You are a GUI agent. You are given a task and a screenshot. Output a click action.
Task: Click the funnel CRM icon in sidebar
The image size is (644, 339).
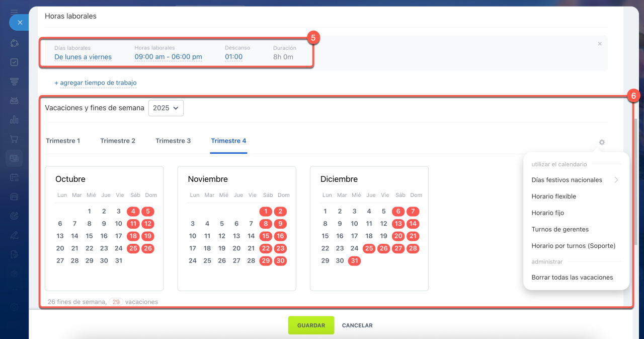pos(14,82)
